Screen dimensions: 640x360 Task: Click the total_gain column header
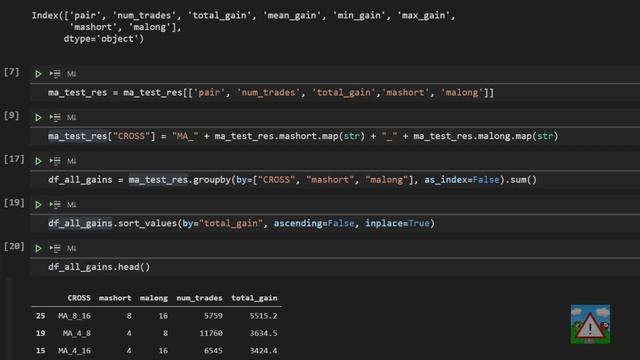click(254, 298)
